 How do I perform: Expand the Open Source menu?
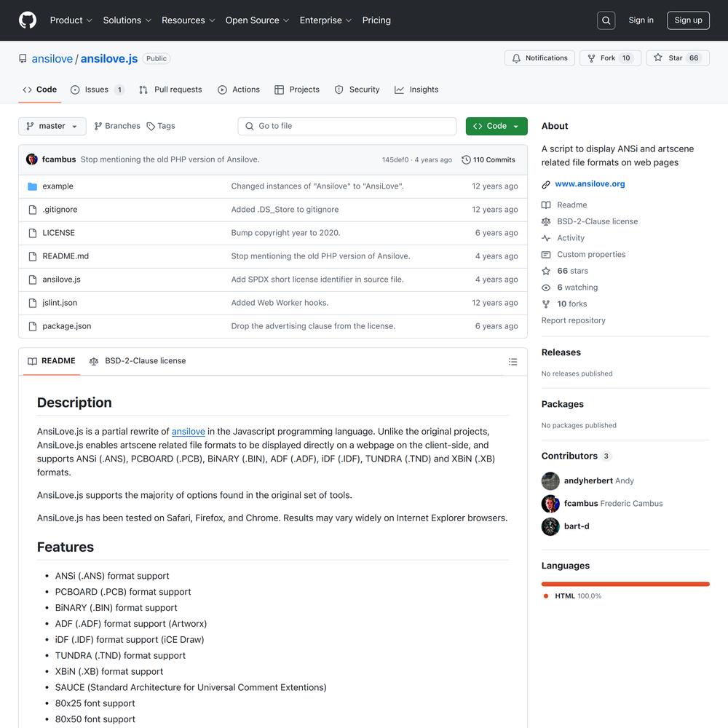click(x=257, y=20)
